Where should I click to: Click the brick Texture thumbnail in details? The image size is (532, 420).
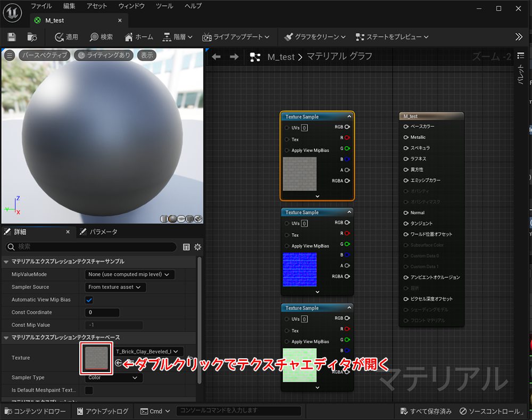[96, 358]
